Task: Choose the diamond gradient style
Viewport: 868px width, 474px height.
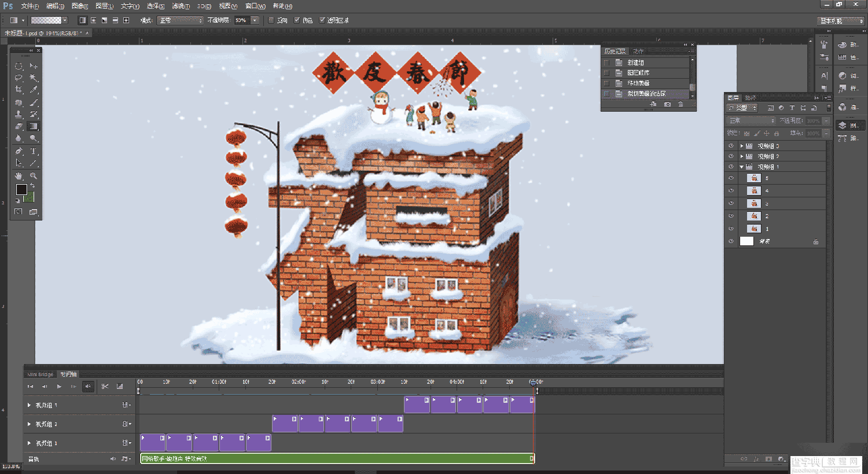Action: pos(126,20)
